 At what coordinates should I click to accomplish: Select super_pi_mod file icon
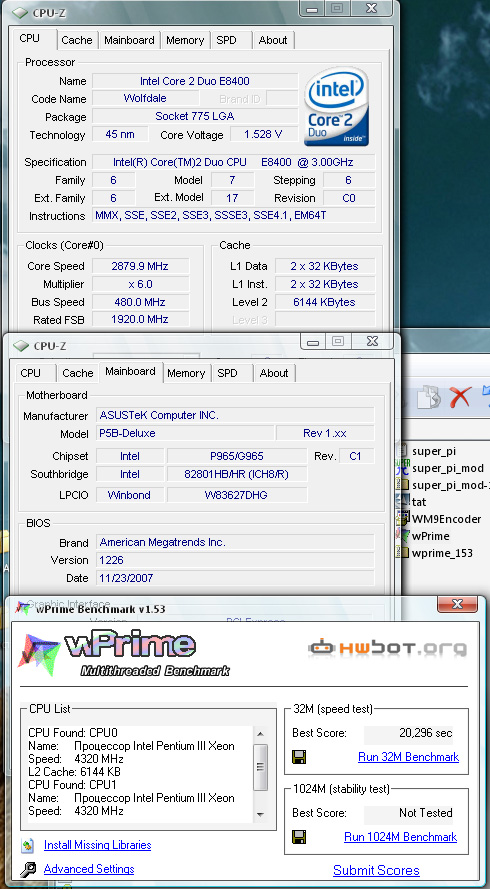(x=403, y=468)
